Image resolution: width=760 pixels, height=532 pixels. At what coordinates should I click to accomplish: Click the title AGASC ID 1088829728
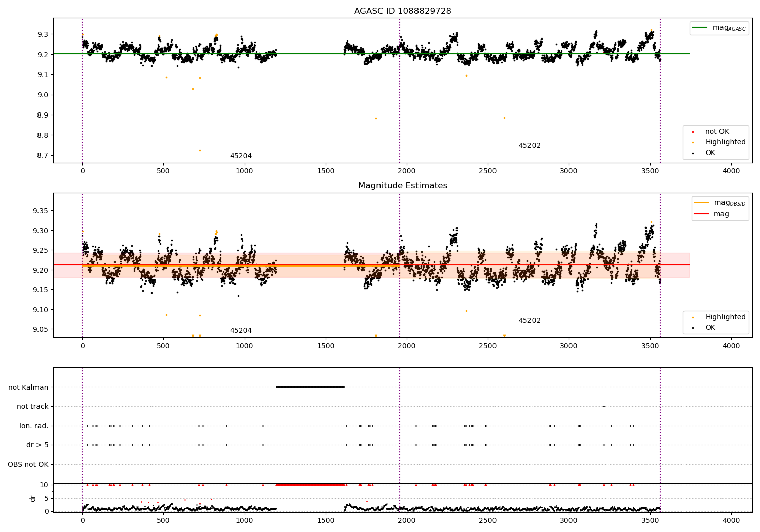pyautogui.click(x=402, y=11)
